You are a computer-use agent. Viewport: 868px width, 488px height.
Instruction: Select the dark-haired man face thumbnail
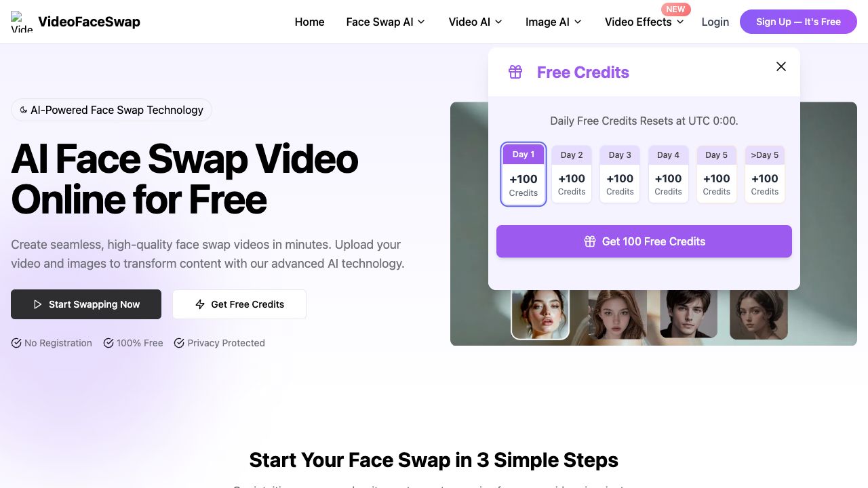(x=688, y=313)
